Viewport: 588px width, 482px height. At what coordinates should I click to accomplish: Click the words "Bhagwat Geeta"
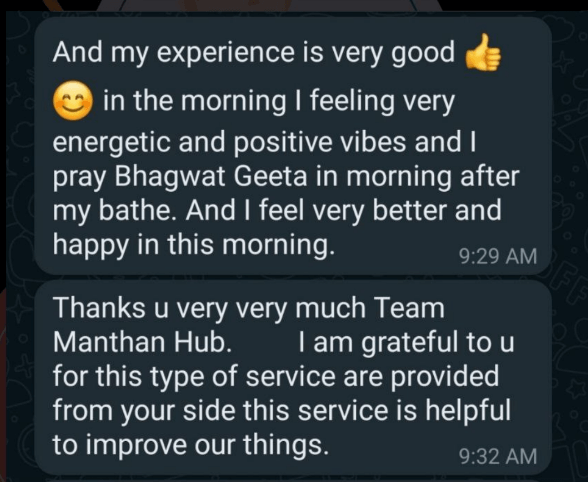211,176
